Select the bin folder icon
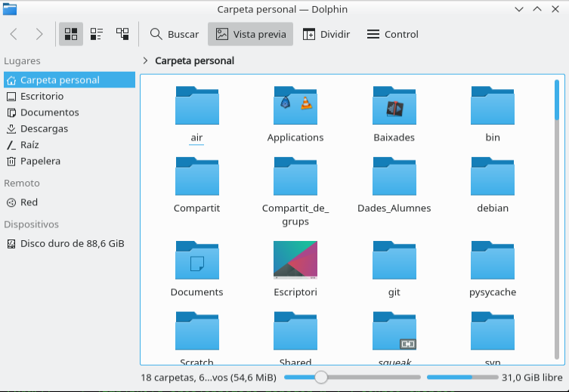Viewport: 569px width, 392px height. click(493, 105)
